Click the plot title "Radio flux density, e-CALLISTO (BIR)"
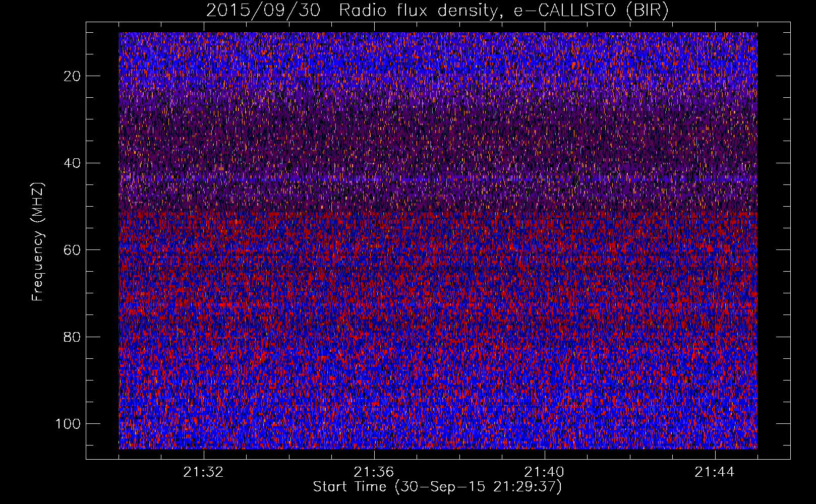The image size is (816, 504). [x=504, y=11]
